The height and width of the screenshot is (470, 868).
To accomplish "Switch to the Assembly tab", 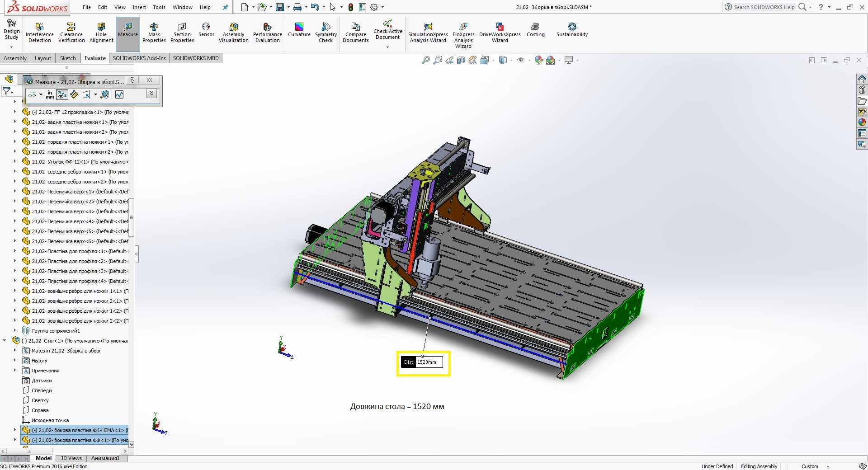I will 15,58.
